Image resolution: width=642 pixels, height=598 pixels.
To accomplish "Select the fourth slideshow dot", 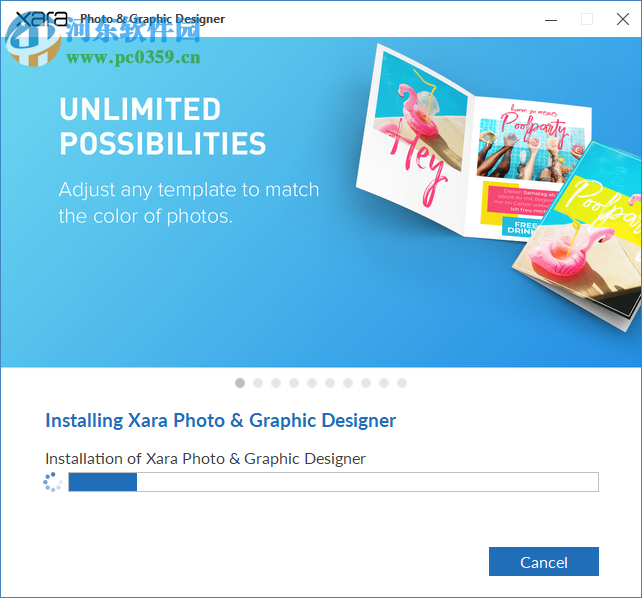I will 294,383.
